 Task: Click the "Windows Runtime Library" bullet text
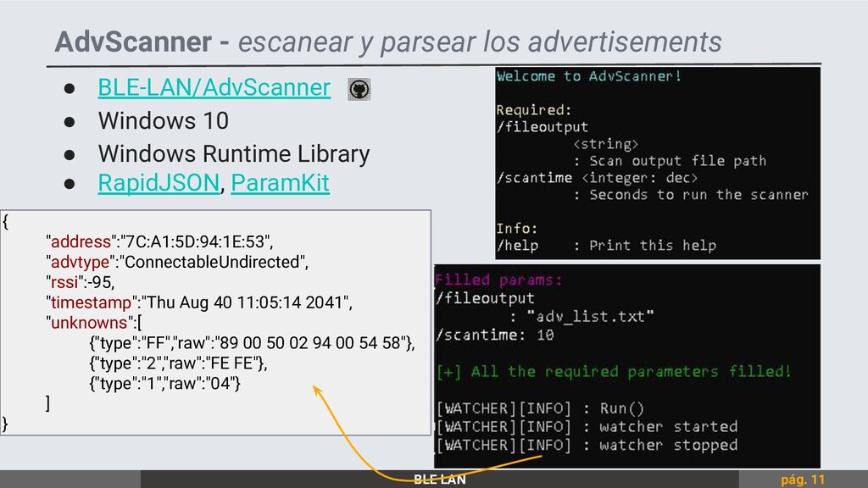point(234,154)
